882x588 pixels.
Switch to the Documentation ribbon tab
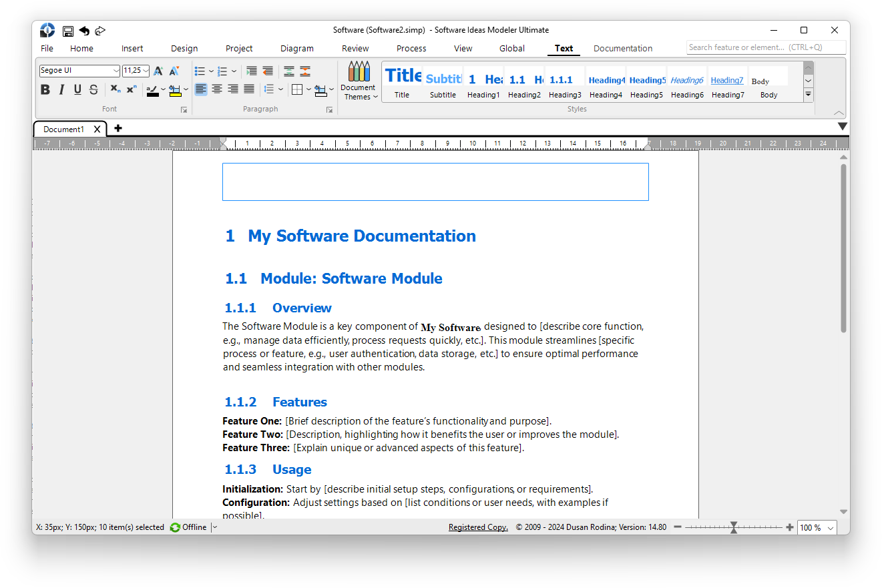tap(623, 48)
